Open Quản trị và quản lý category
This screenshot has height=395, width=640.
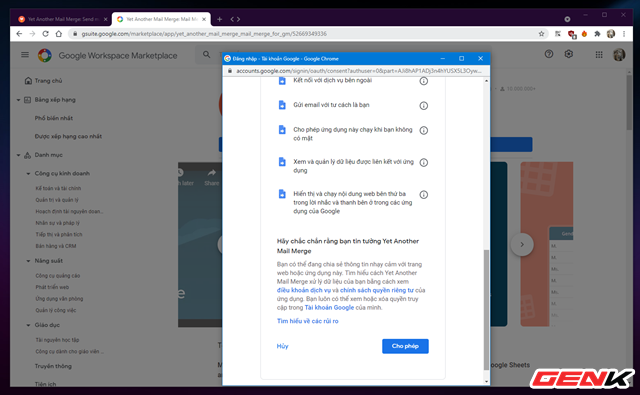click(x=57, y=200)
